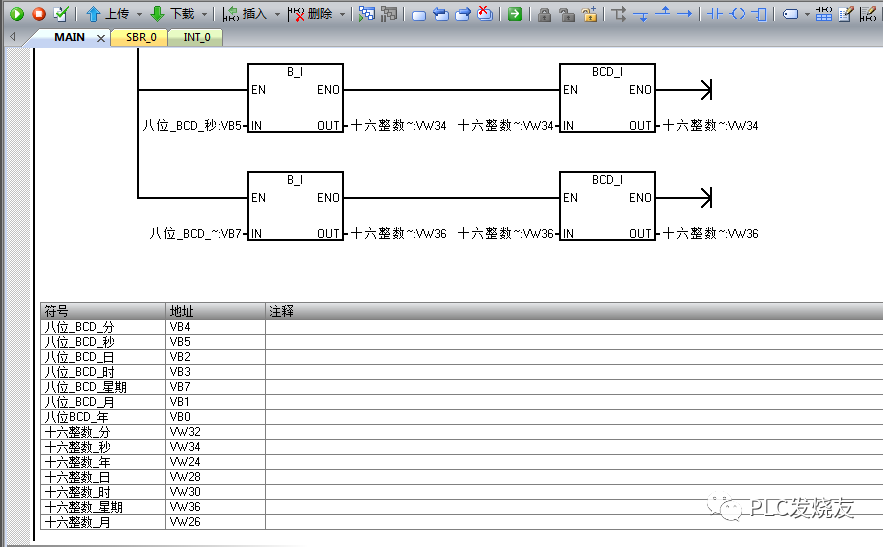Click the 插入 insert button
Screen dimensions: 883x547
tap(244, 14)
